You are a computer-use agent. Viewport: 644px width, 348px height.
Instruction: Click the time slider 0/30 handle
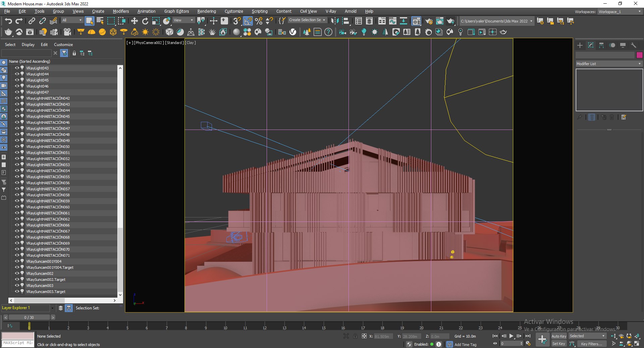pyautogui.click(x=29, y=317)
